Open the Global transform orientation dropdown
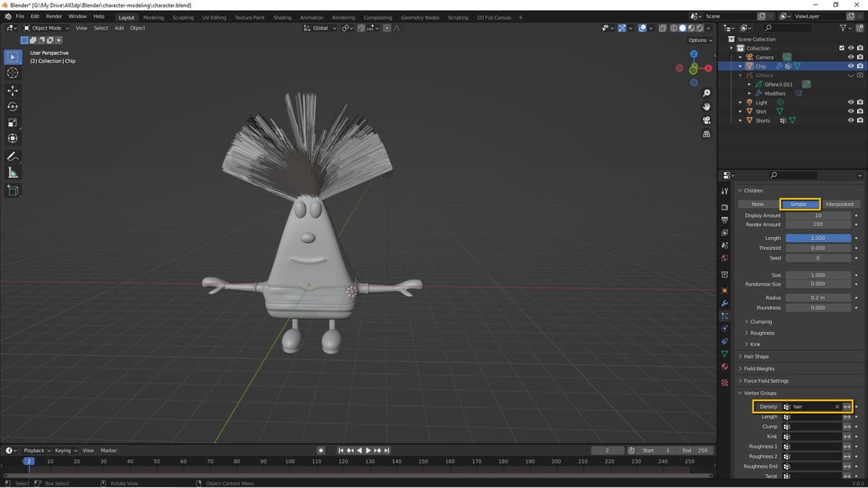Image resolution: width=868 pixels, height=488 pixels. [x=318, y=28]
